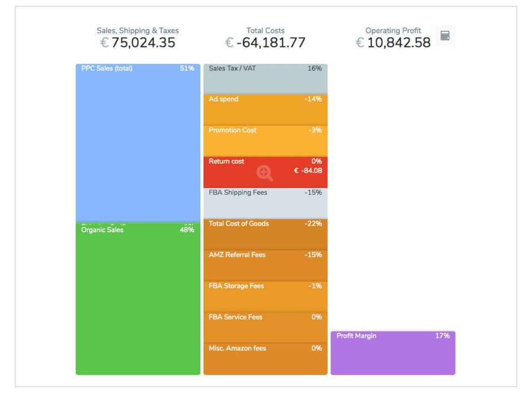532x393 pixels.
Task: Select the Ad spend cost segment
Action: pos(265,110)
